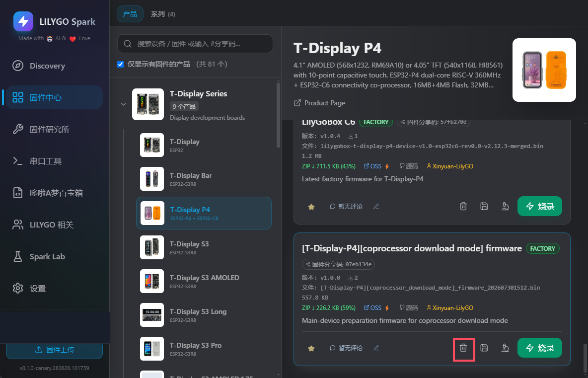
Task: Click the T-Display P4 product photo
Action: tap(544, 70)
